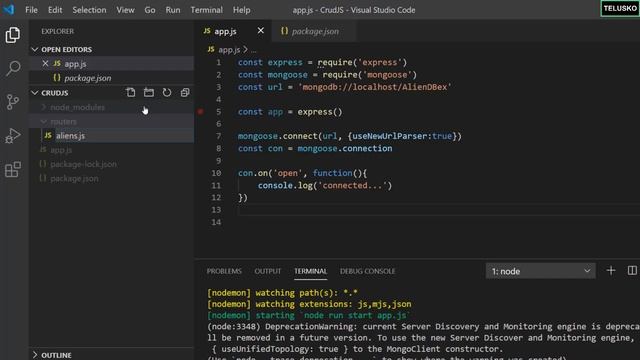Open the Edit menu
Image resolution: width=640 pixels, height=360 pixels.
55,10
